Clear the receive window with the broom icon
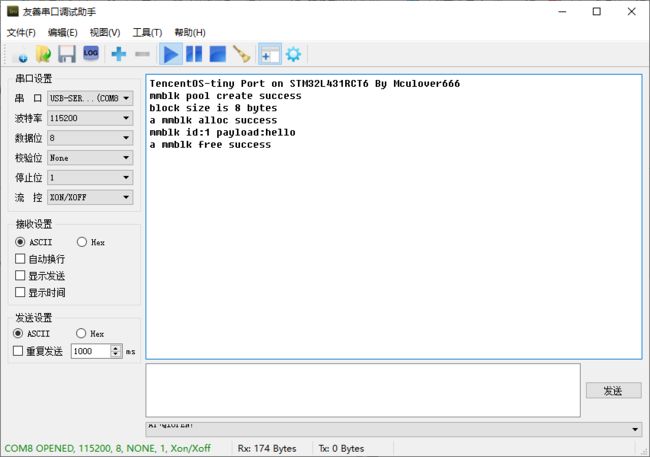Image resolution: width=650 pixels, height=457 pixels. point(241,54)
